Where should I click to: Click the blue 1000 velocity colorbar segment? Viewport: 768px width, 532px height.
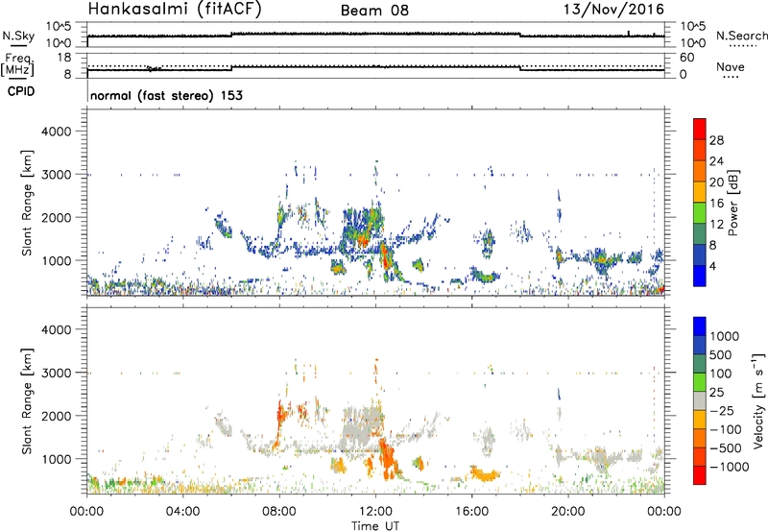click(x=700, y=326)
